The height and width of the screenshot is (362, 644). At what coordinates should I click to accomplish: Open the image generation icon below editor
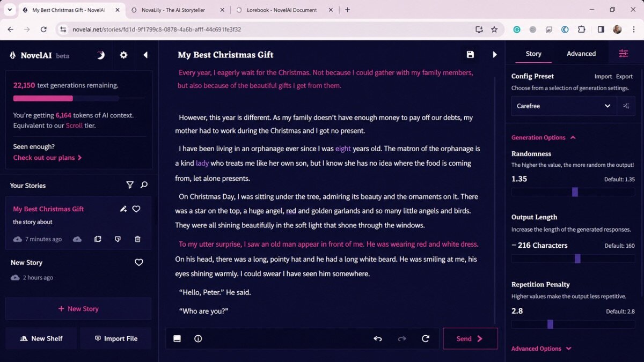point(177,338)
